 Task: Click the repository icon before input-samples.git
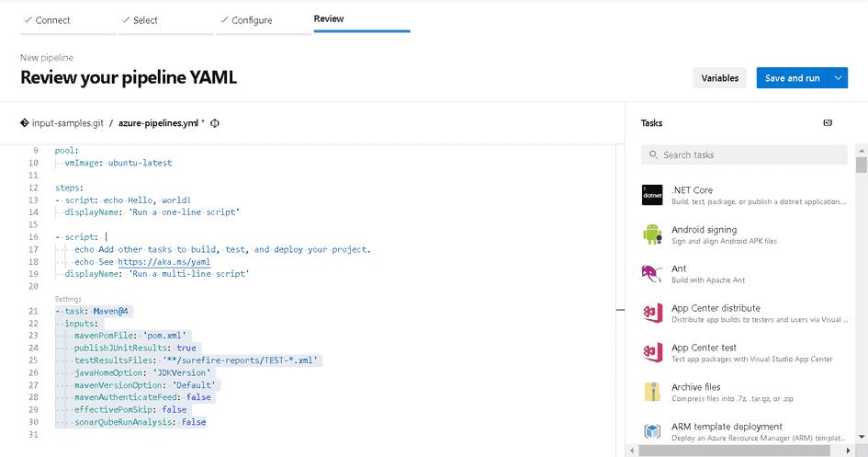(24, 123)
